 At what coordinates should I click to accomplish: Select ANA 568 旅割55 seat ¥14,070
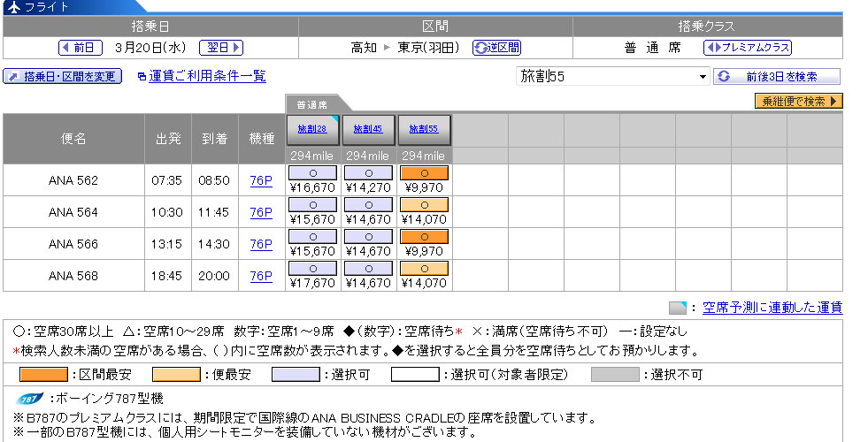[424, 269]
